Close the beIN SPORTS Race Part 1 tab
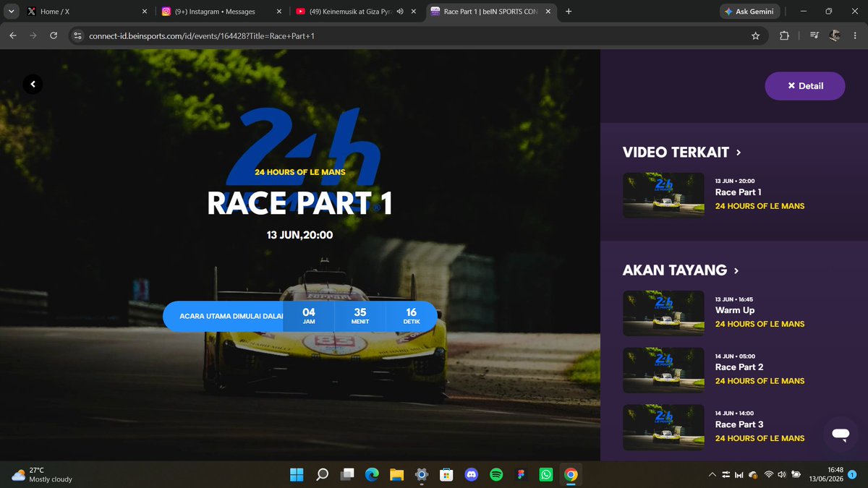This screenshot has width=868, height=488. [548, 12]
